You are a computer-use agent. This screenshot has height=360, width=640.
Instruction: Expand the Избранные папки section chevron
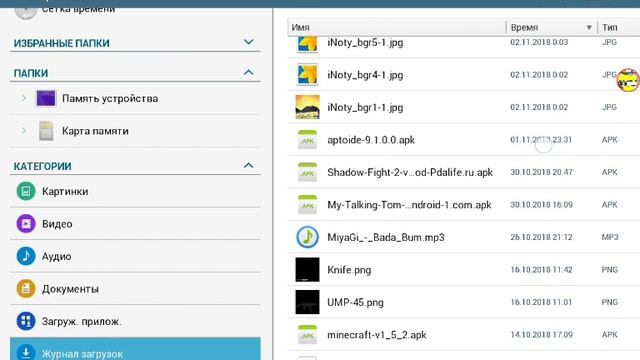(248, 42)
